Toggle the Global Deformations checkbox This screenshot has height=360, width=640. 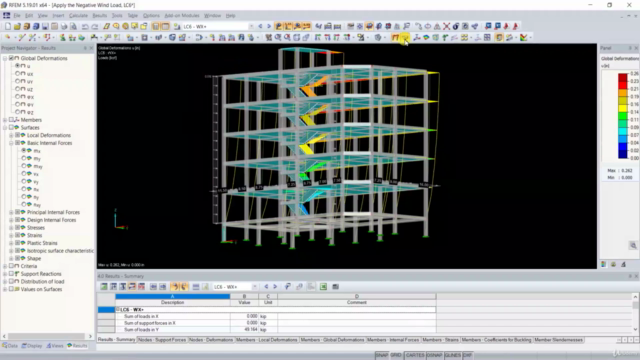[x=11, y=58]
